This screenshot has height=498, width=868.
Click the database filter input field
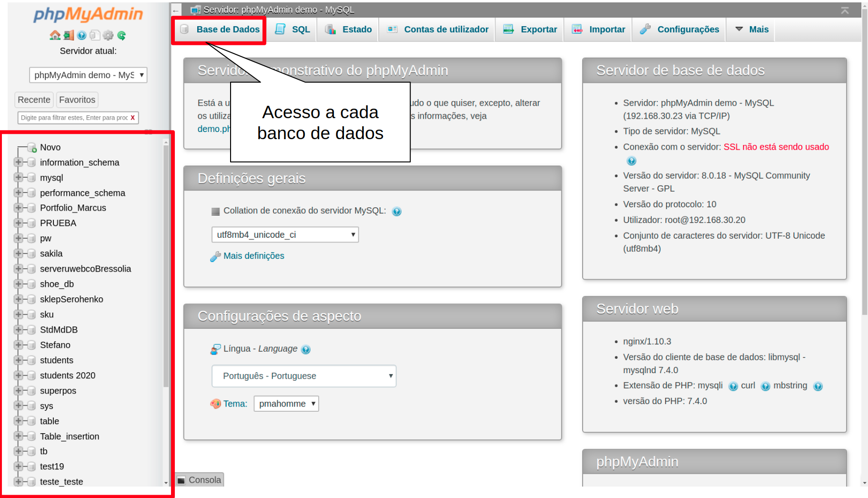pos(74,118)
